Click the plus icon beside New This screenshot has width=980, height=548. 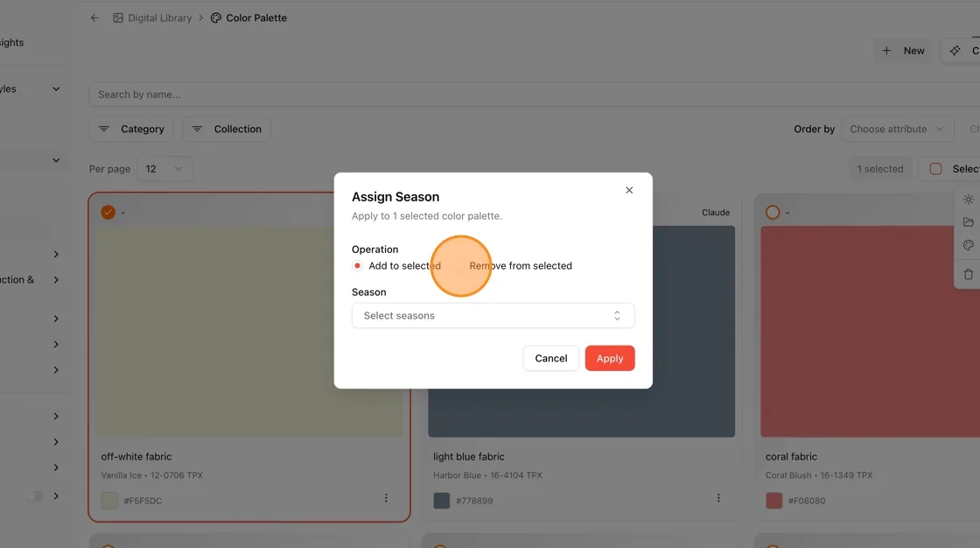tap(886, 51)
